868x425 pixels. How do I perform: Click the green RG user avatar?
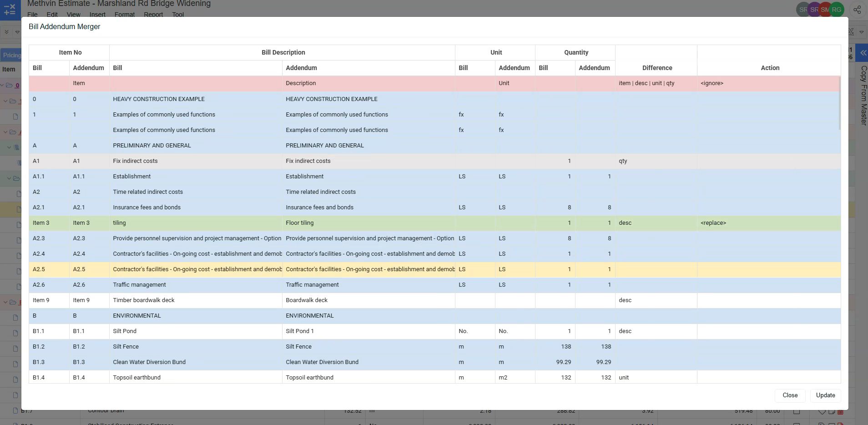(x=837, y=10)
